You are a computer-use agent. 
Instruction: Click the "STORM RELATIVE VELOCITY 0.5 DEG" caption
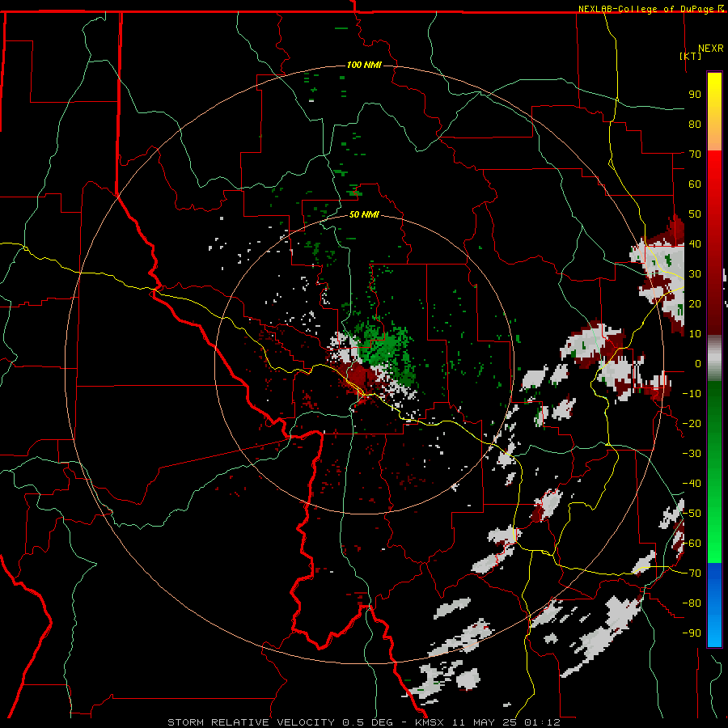pos(280,722)
